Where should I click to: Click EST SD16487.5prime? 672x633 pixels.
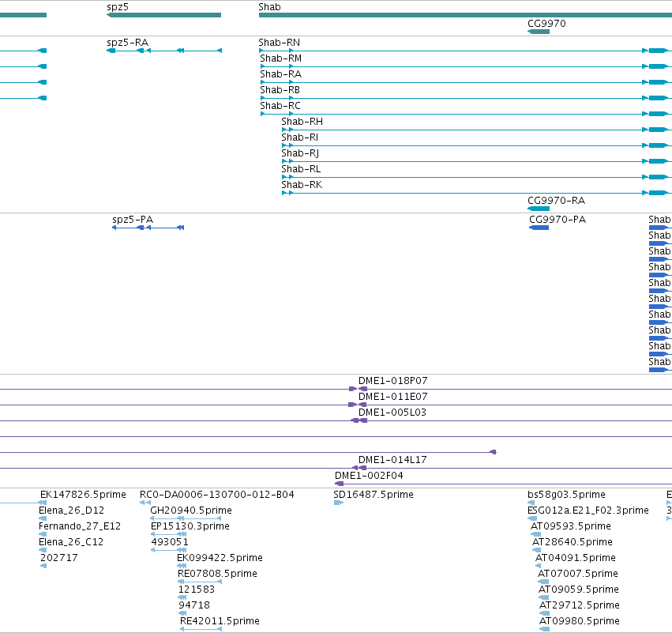374,495
